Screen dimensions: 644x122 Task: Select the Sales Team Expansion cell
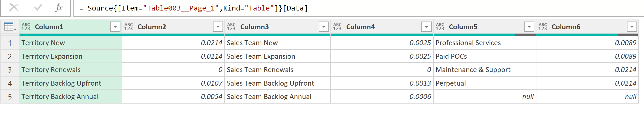coord(278,56)
